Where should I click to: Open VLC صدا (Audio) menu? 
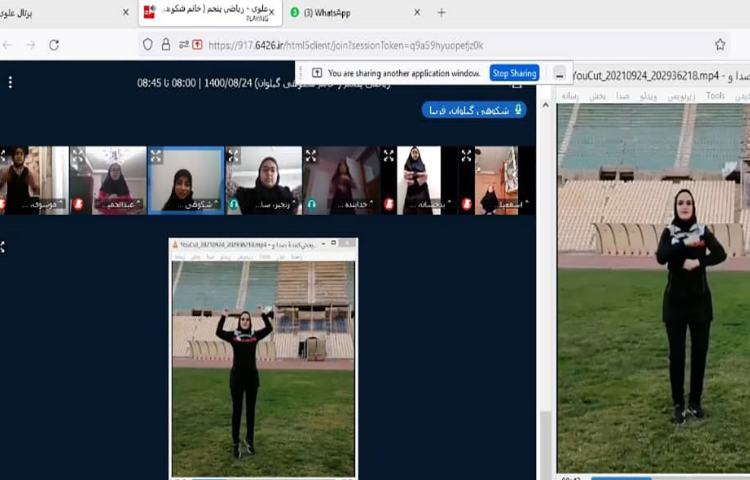pyautogui.click(x=622, y=96)
